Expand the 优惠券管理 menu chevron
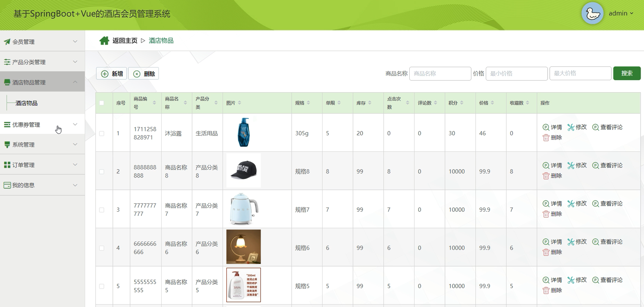The width and height of the screenshot is (644, 307). pyautogui.click(x=75, y=124)
